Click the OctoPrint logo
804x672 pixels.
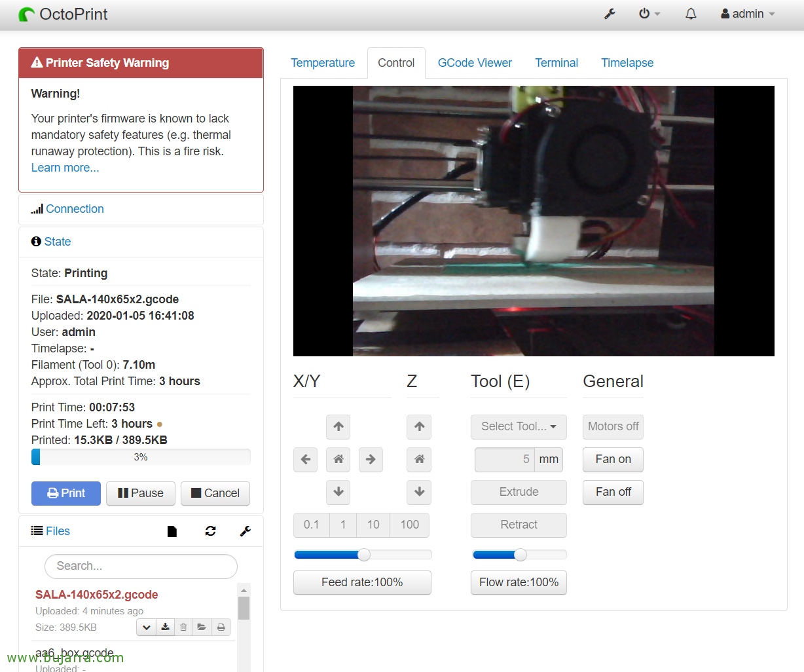click(x=63, y=14)
